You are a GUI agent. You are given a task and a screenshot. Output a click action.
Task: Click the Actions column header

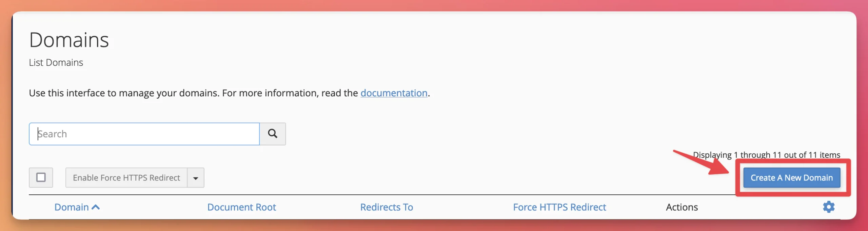point(682,207)
